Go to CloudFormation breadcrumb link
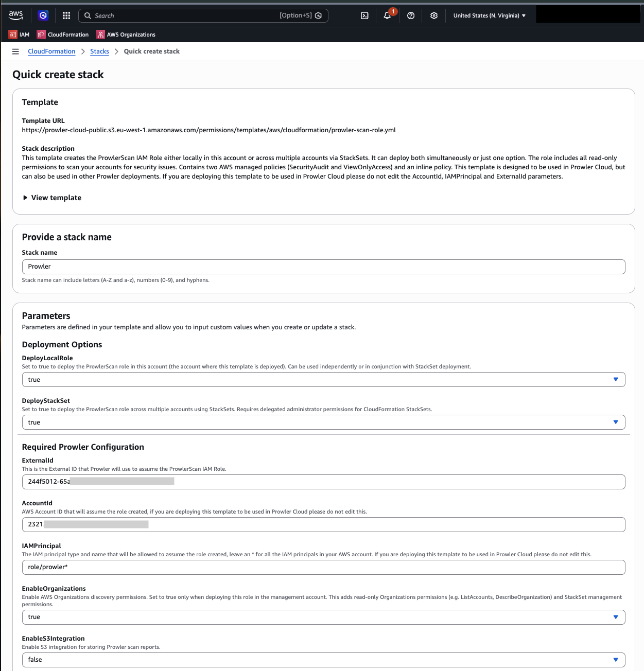Image resolution: width=644 pixels, height=671 pixels. [51, 51]
